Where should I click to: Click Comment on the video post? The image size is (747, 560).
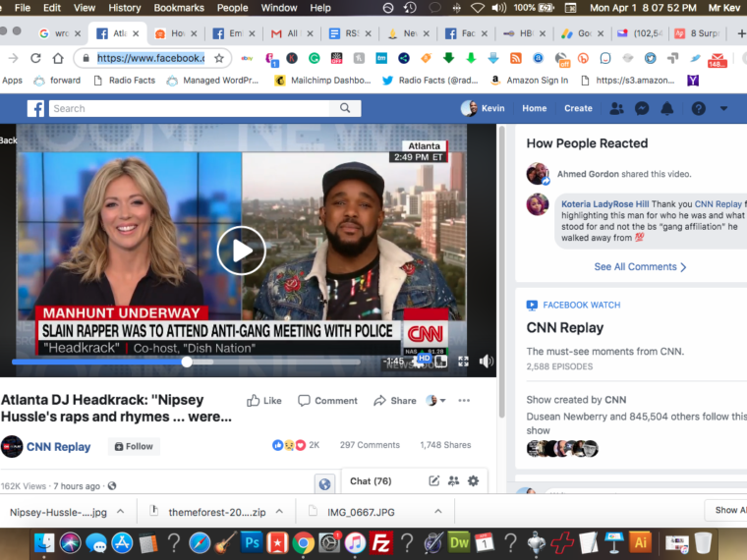coord(327,401)
